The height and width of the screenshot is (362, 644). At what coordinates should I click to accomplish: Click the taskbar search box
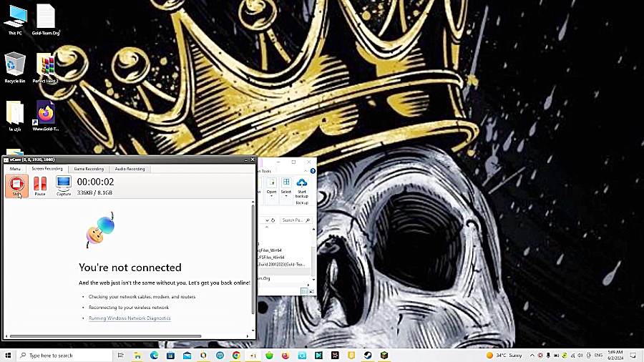pos(65,356)
